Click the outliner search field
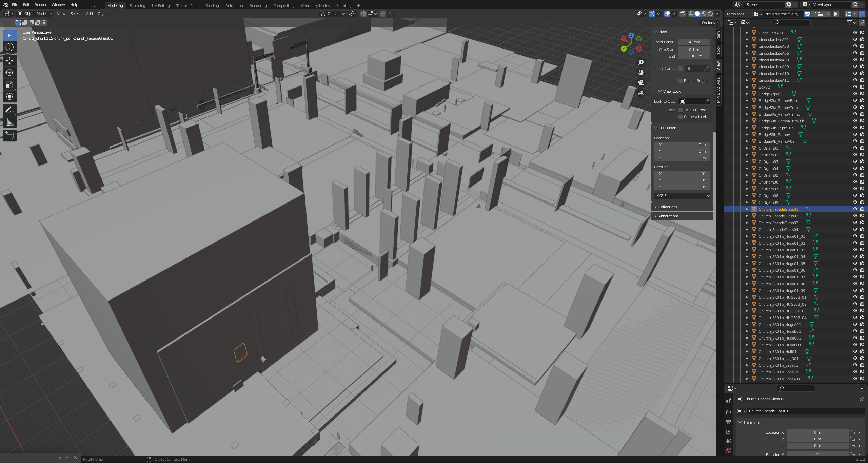 click(792, 23)
